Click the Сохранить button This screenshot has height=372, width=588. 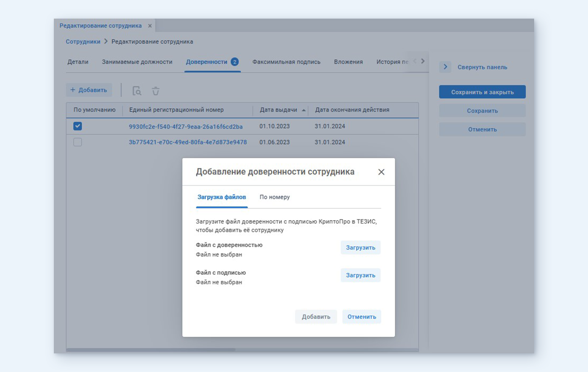(x=482, y=111)
